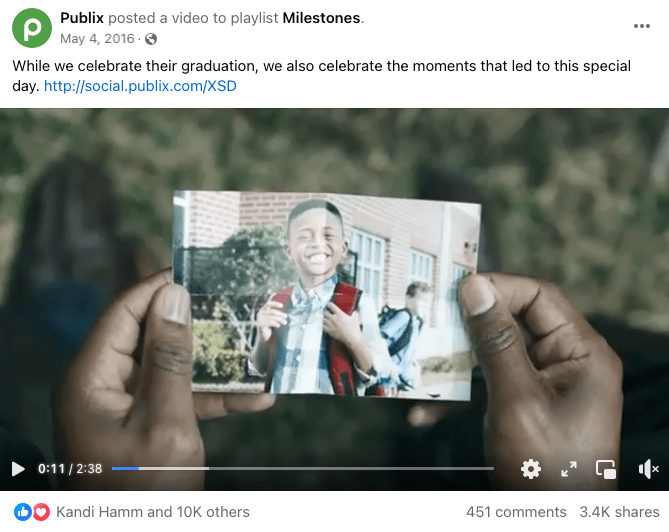Click the globe public privacy icon

151,39
